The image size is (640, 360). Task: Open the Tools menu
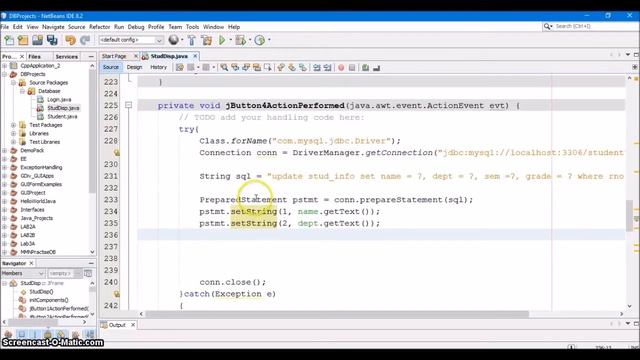pyautogui.click(x=192, y=27)
